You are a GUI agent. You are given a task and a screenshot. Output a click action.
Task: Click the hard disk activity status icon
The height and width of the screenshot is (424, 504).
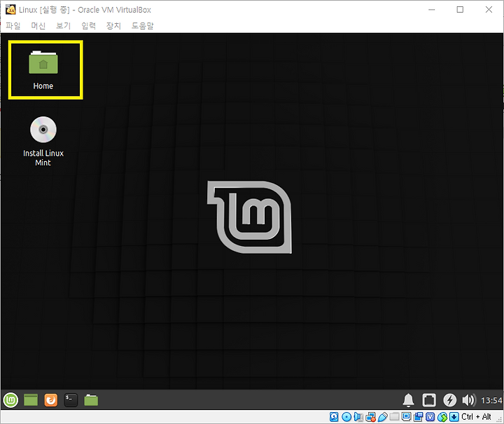click(x=334, y=417)
